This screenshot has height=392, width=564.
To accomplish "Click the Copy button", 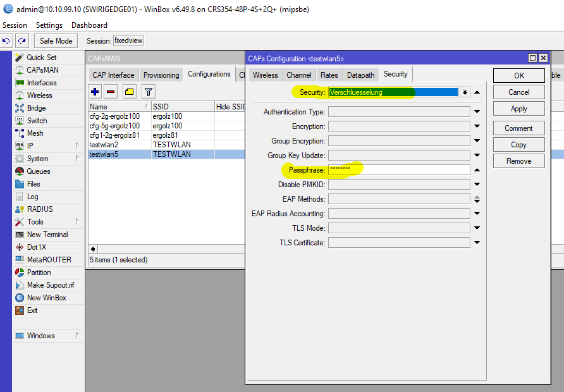I will click(518, 145).
